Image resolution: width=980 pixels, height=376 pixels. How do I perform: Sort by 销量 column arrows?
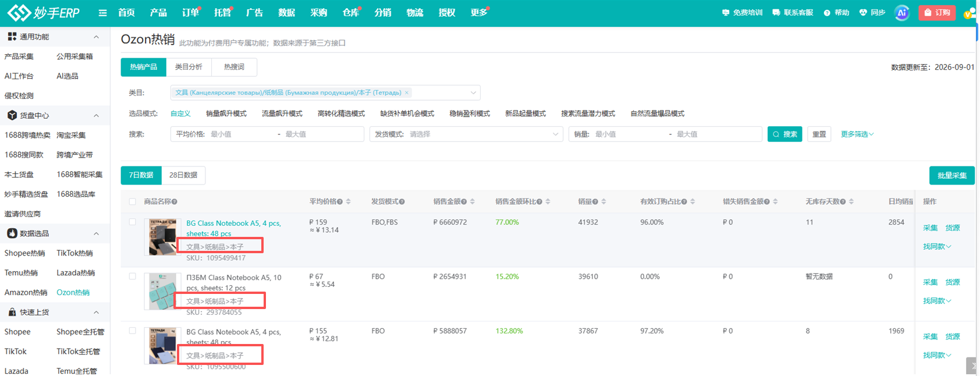[603, 201]
